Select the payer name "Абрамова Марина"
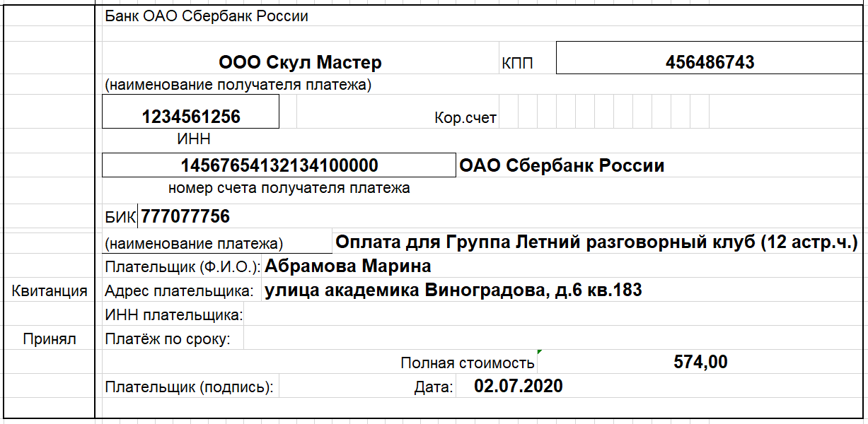 tap(348, 266)
